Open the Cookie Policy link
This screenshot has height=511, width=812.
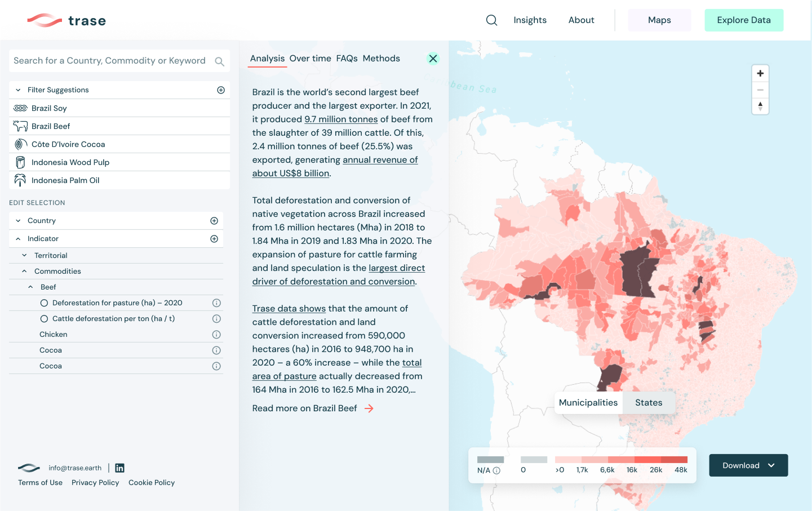[152, 483]
